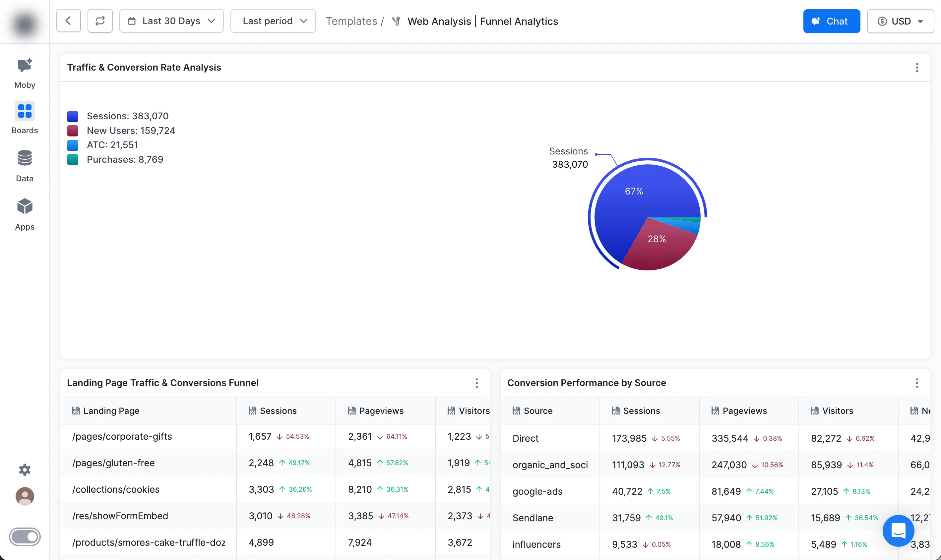Toggle Sessions series in chart legend
941x560 pixels.
coord(127,116)
